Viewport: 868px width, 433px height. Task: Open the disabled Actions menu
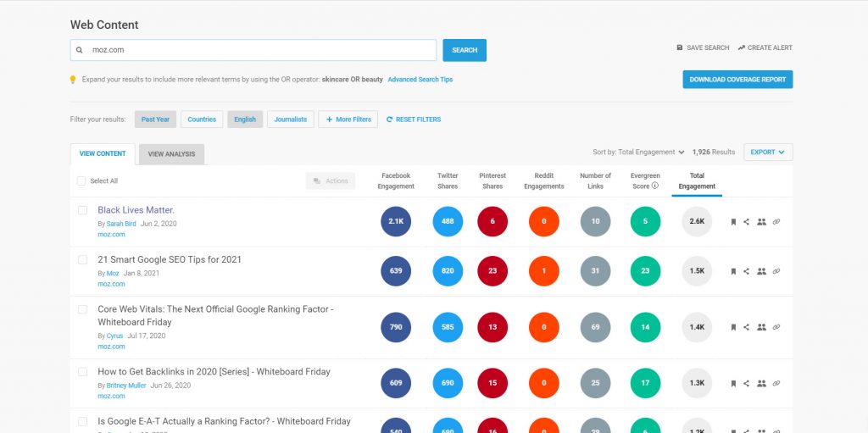(x=331, y=181)
